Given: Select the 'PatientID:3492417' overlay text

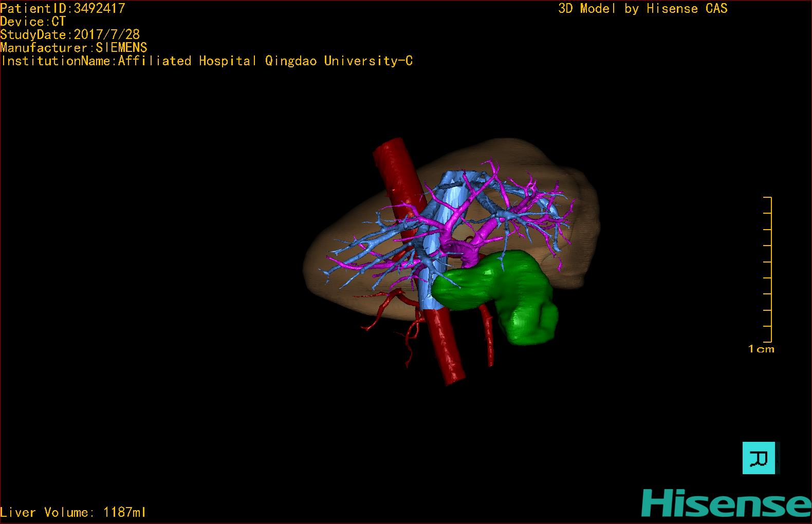Looking at the screenshot, I should coord(63,8).
